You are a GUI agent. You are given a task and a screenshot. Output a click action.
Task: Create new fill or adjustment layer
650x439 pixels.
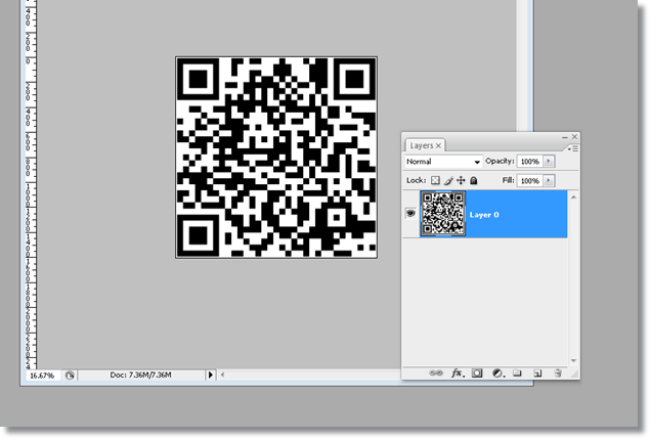point(497,373)
